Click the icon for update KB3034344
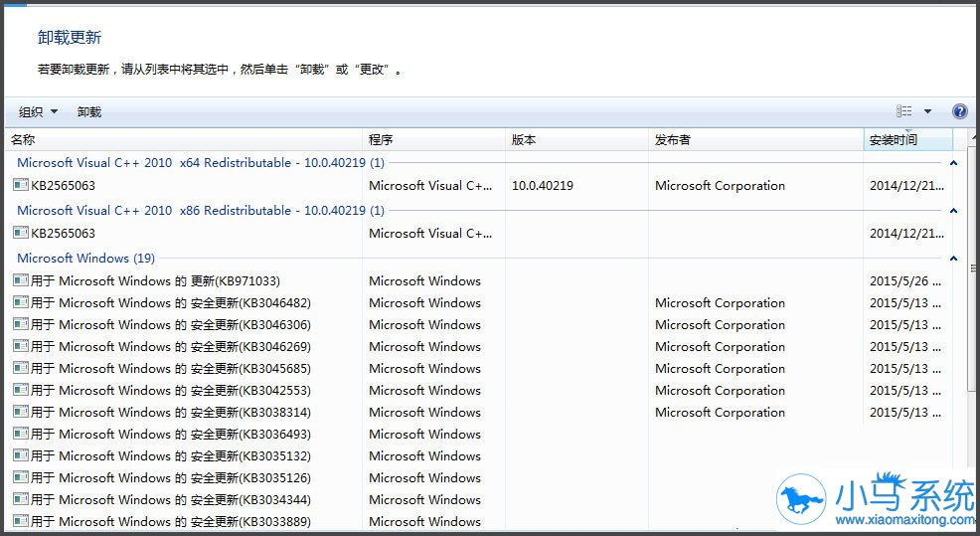980x536 pixels. point(21,500)
